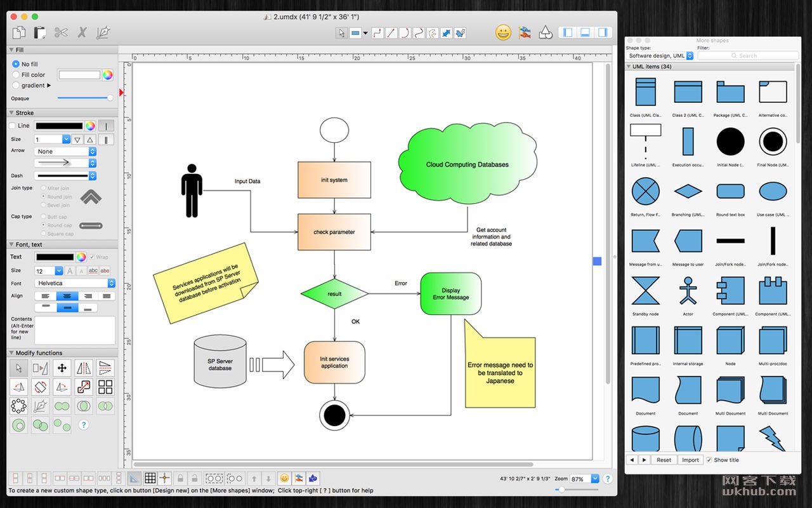Click the Import button in More shapes
812x508 pixels.
tap(690, 460)
